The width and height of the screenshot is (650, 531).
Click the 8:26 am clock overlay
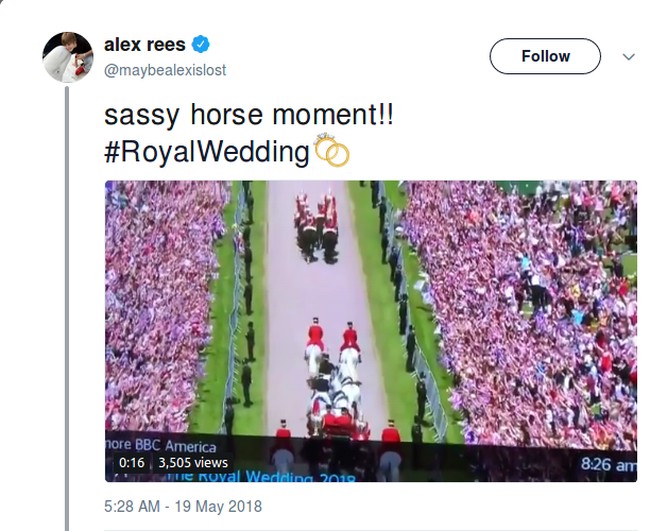pos(608,464)
